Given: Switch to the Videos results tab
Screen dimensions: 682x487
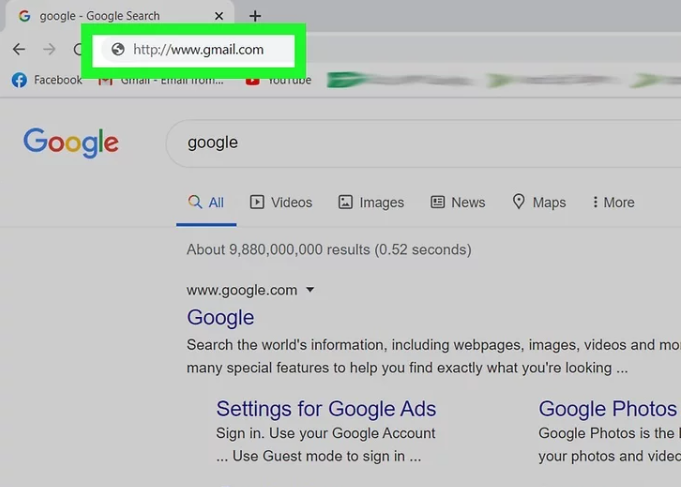Looking at the screenshot, I should [x=281, y=202].
